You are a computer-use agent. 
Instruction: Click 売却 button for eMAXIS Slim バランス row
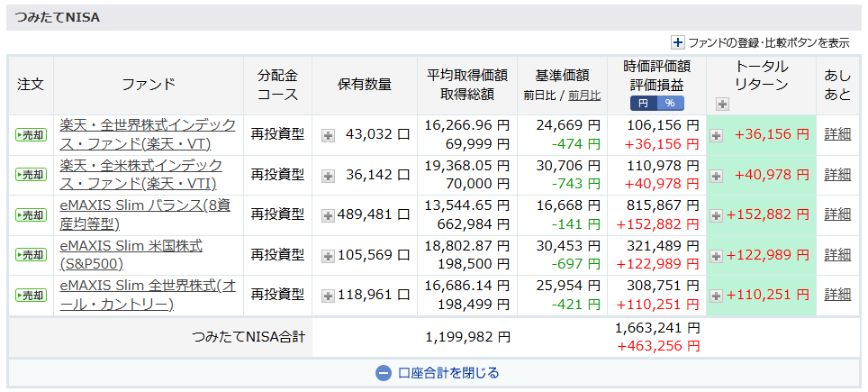31,214
